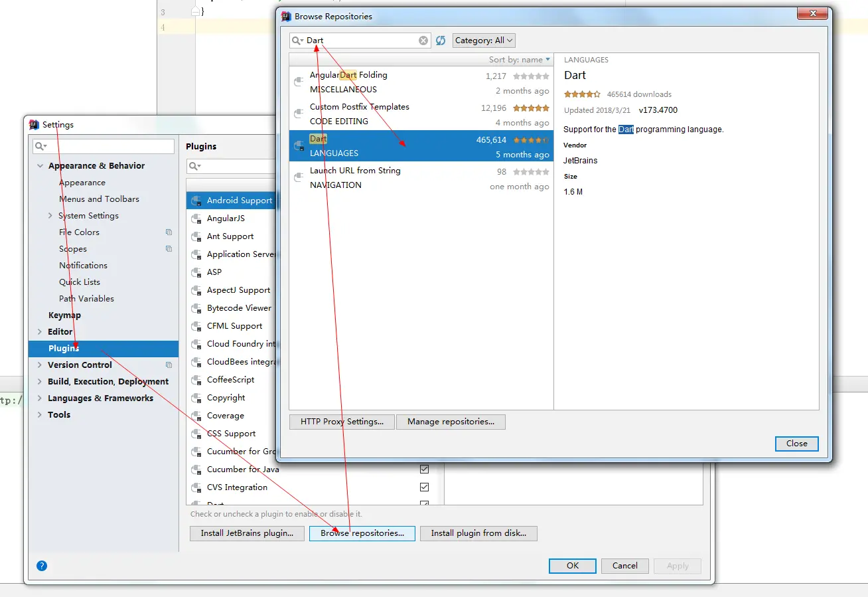The image size is (868, 597).
Task: Collapse the Appearance & Behavior node
Action: pyautogui.click(x=40, y=166)
